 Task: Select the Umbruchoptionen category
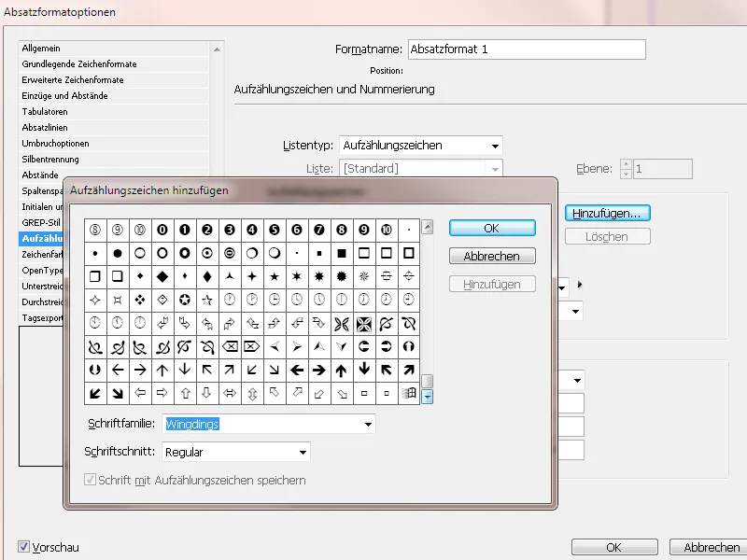114,144
